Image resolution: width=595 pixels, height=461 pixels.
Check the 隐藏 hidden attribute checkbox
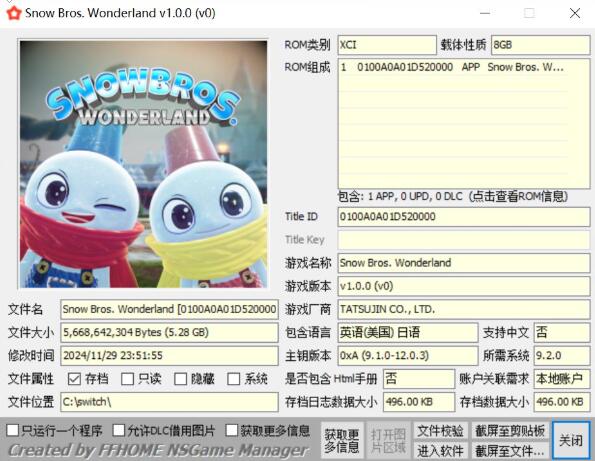click(181, 379)
